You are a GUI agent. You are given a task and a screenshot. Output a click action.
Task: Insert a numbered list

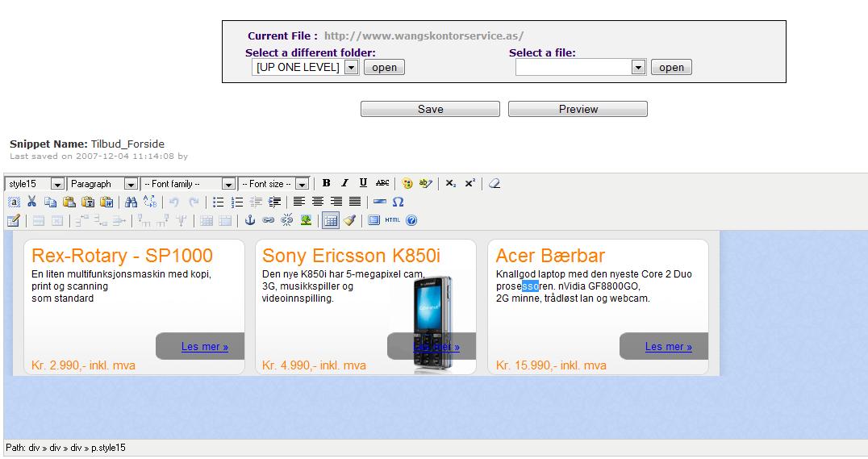coord(237,202)
